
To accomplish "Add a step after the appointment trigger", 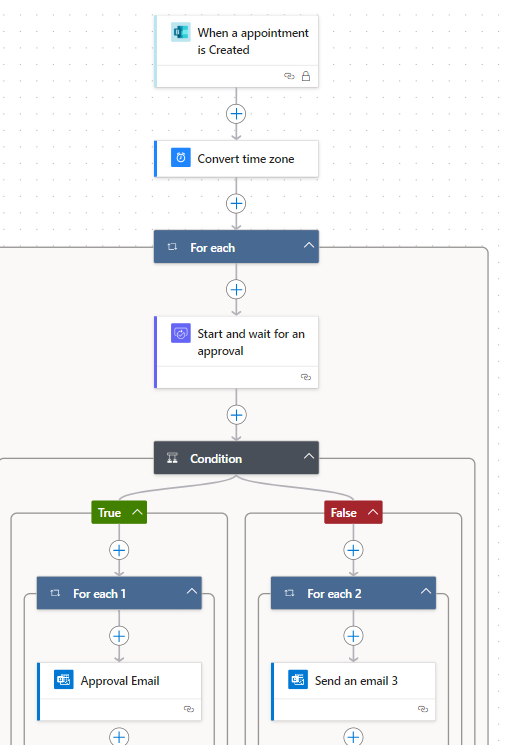I will pyautogui.click(x=236, y=114).
